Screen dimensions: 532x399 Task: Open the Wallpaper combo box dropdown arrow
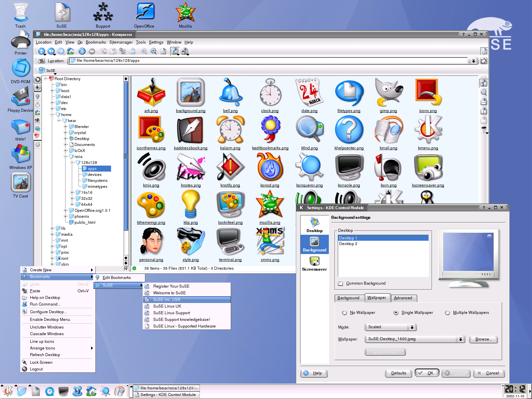click(x=461, y=339)
